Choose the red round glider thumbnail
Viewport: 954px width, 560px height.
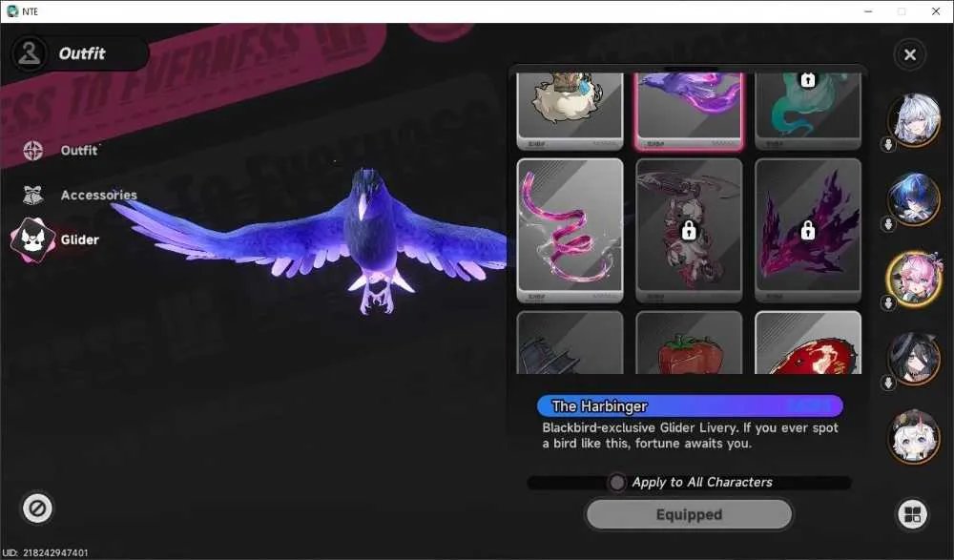[808, 342]
